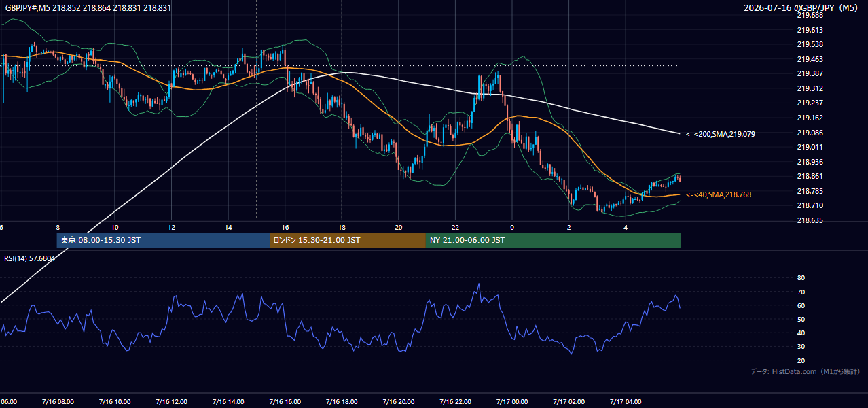Select the NY 21:00-06:00 JST session bar
The height and width of the screenshot is (408, 868).
(x=554, y=240)
